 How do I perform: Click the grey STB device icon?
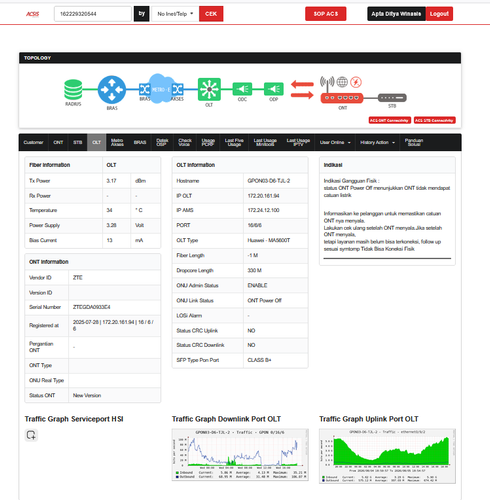[392, 98]
